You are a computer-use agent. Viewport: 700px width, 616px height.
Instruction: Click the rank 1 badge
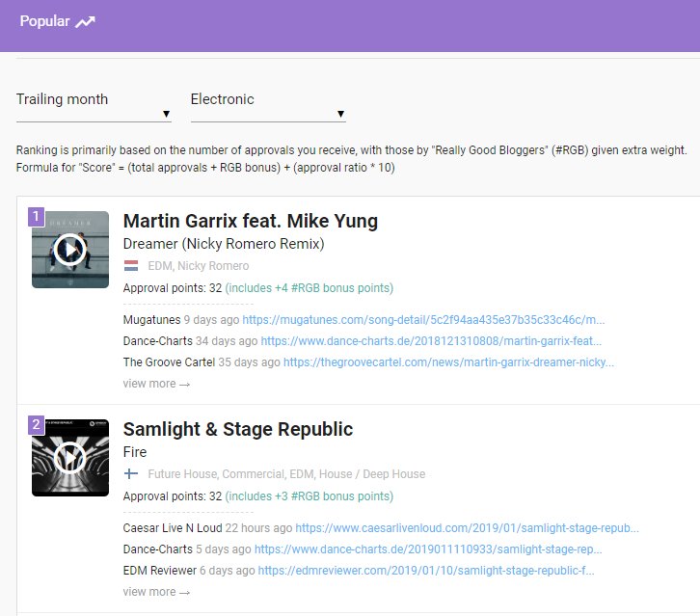coord(37,217)
